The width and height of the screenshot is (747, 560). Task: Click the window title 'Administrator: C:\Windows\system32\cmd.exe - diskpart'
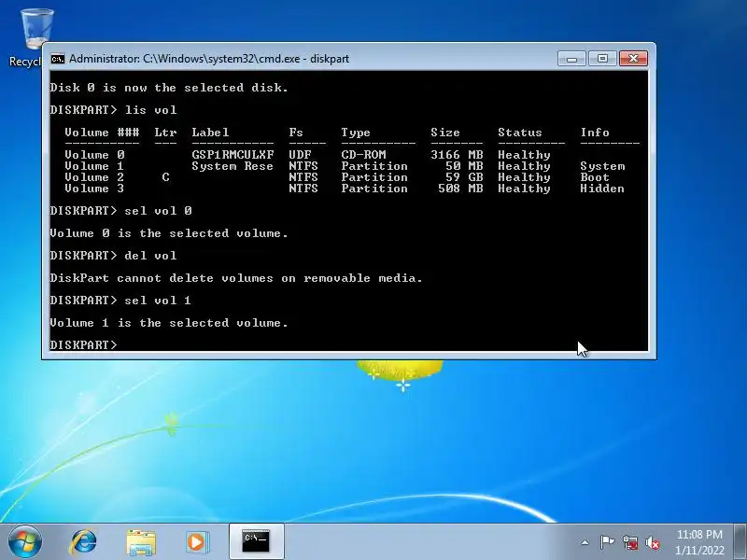[209, 59]
